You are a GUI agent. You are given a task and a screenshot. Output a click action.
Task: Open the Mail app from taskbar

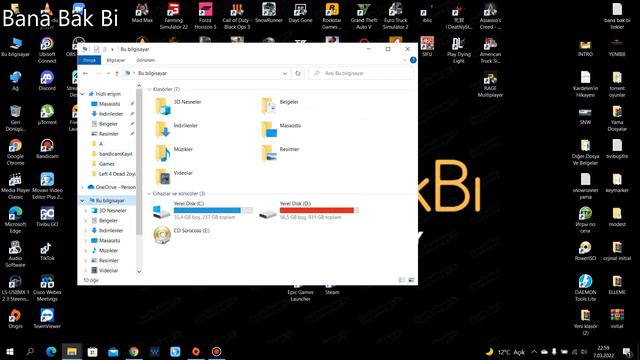[113, 351]
